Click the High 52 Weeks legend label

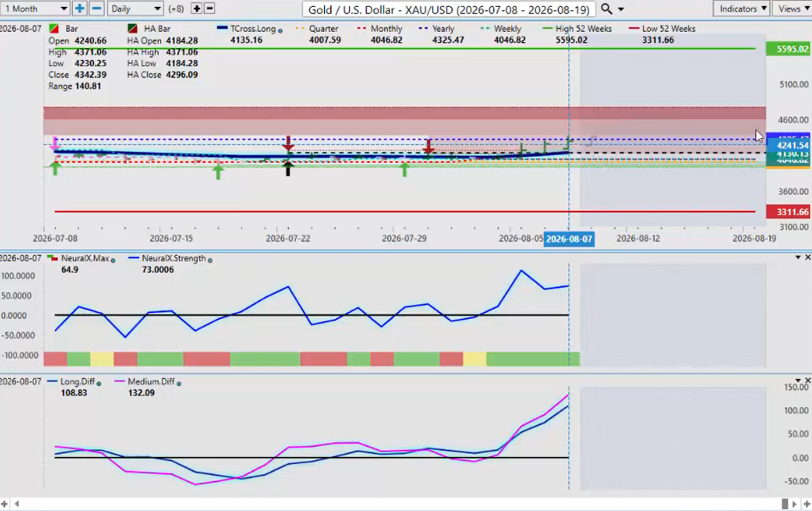(x=584, y=28)
